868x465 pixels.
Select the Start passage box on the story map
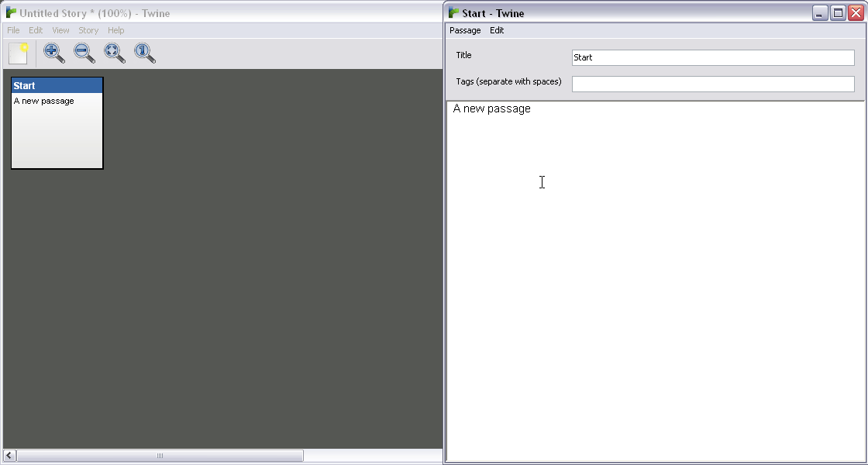coord(57,122)
